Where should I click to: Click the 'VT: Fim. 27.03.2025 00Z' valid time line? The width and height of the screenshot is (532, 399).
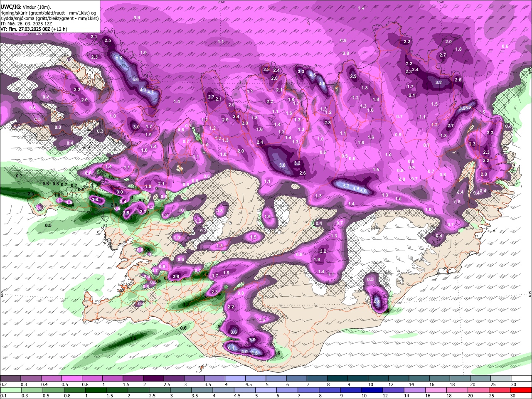(34, 29)
